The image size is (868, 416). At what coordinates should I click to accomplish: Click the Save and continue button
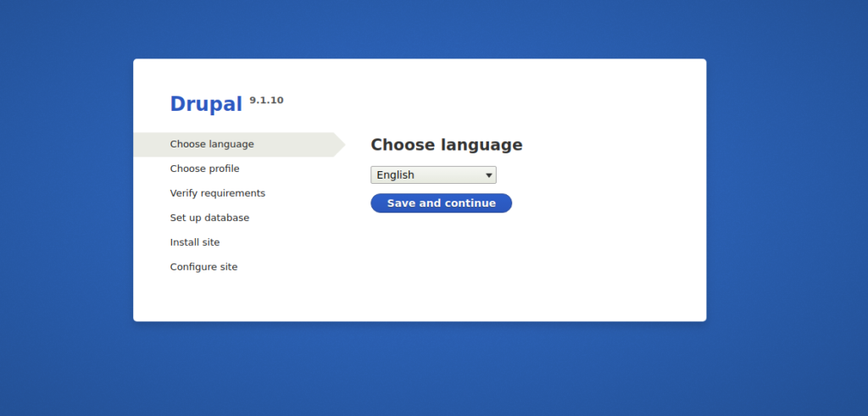pyautogui.click(x=441, y=203)
